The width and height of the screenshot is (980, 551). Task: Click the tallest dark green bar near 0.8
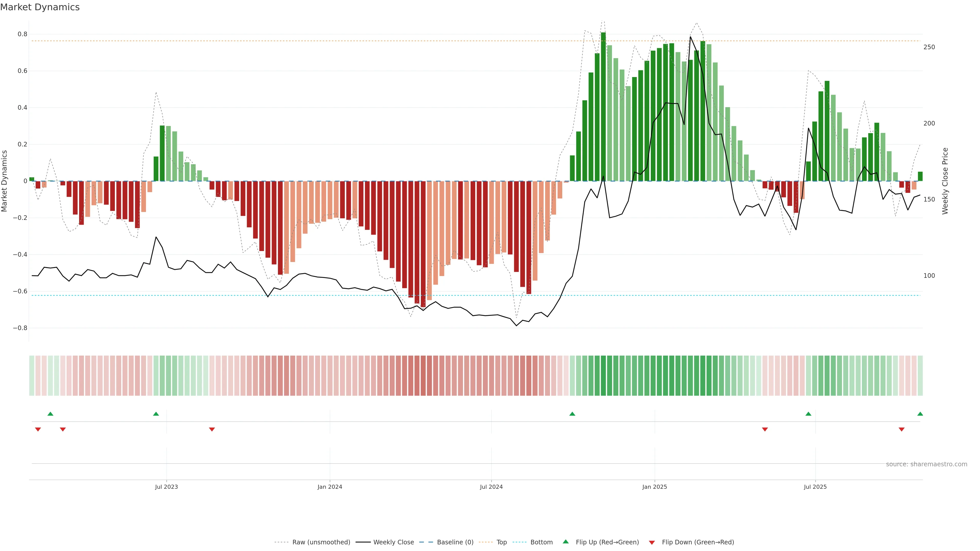(603, 106)
